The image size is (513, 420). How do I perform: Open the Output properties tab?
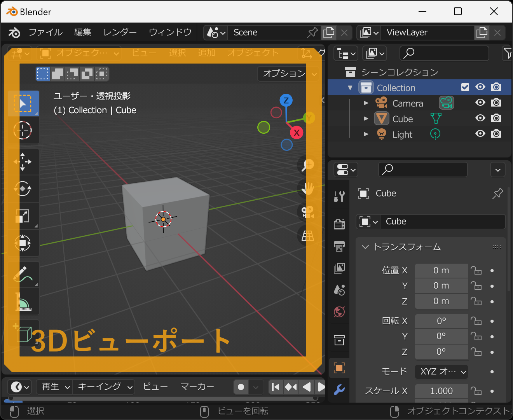click(x=339, y=246)
